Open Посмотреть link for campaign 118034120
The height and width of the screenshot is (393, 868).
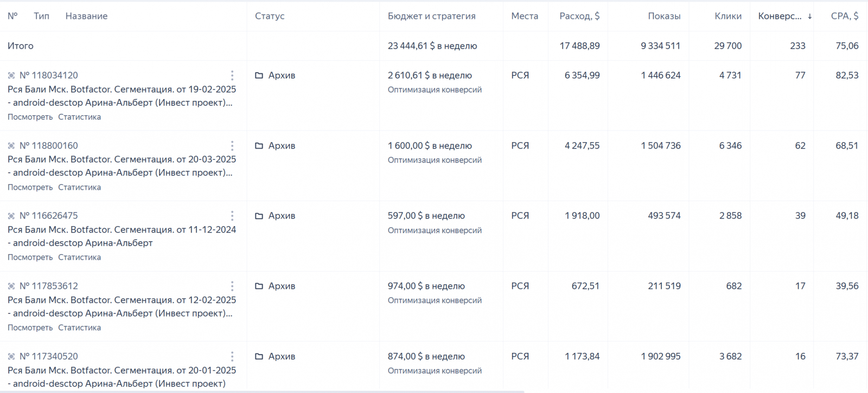(x=30, y=117)
